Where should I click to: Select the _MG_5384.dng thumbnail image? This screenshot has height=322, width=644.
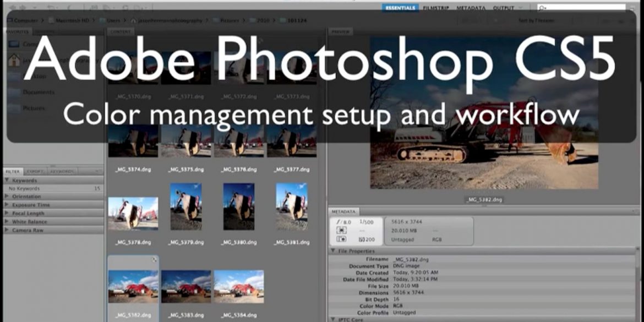pos(239,286)
